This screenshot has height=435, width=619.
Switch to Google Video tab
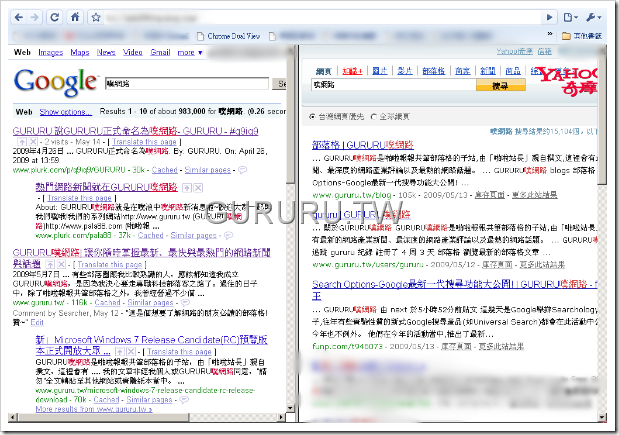pyautogui.click(x=133, y=52)
